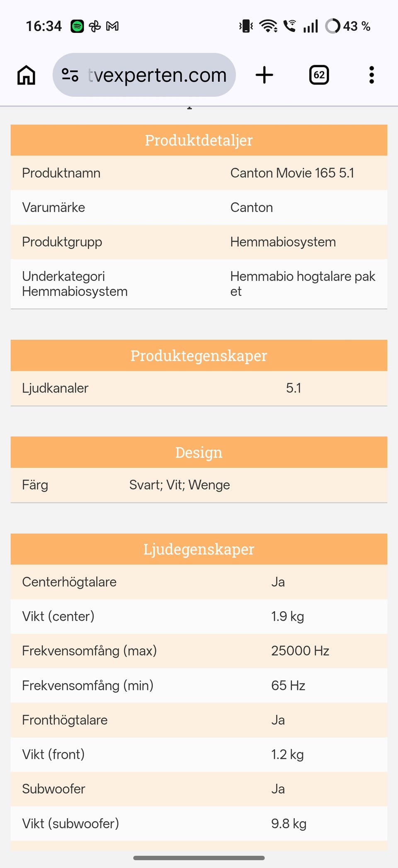Tap the Spotify status bar icon

click(x=77, y=26)
